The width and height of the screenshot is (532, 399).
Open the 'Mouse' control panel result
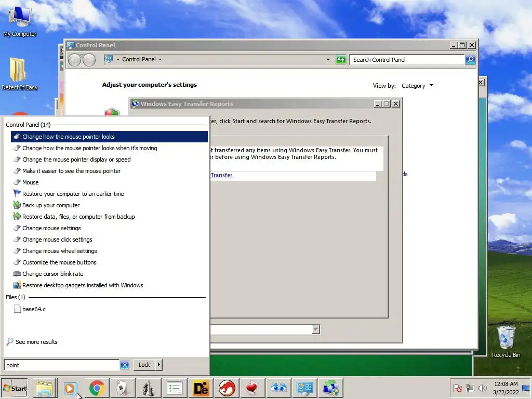109,182
